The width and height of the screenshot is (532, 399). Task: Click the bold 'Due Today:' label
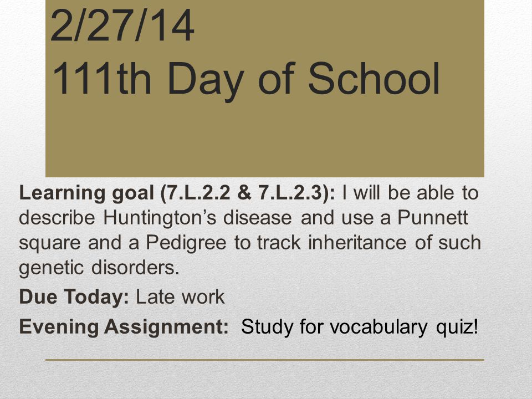(74, 297)
